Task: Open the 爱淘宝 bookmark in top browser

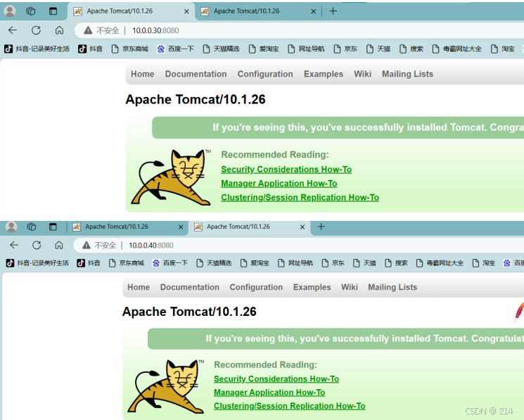Action: point(264,49)
